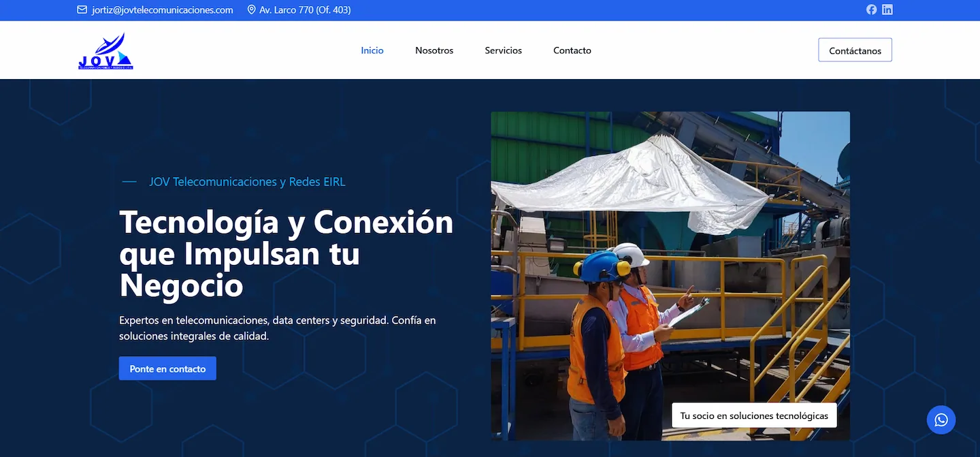Click the 'Tu socio en soluciones tecnológicas' badge
This screenshot has height=457, width=980.
click(x=754, y=415)
